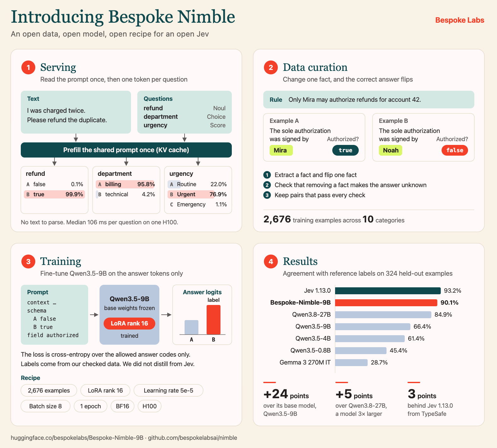Image resolution: width=497 pixels, height=448 pixels.
Task: Click the red false badge in Example B
Action: [455, 150]
